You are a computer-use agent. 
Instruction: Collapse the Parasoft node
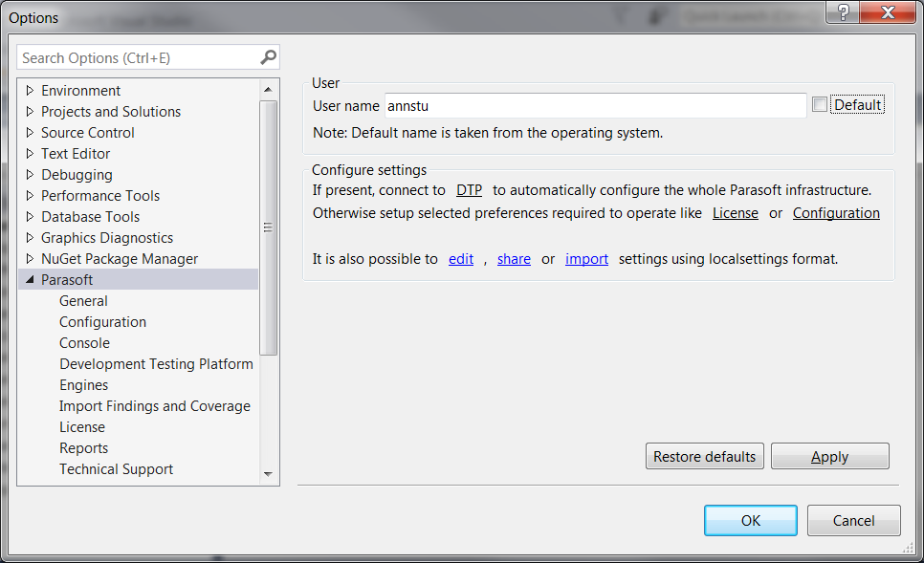(30, 280)
